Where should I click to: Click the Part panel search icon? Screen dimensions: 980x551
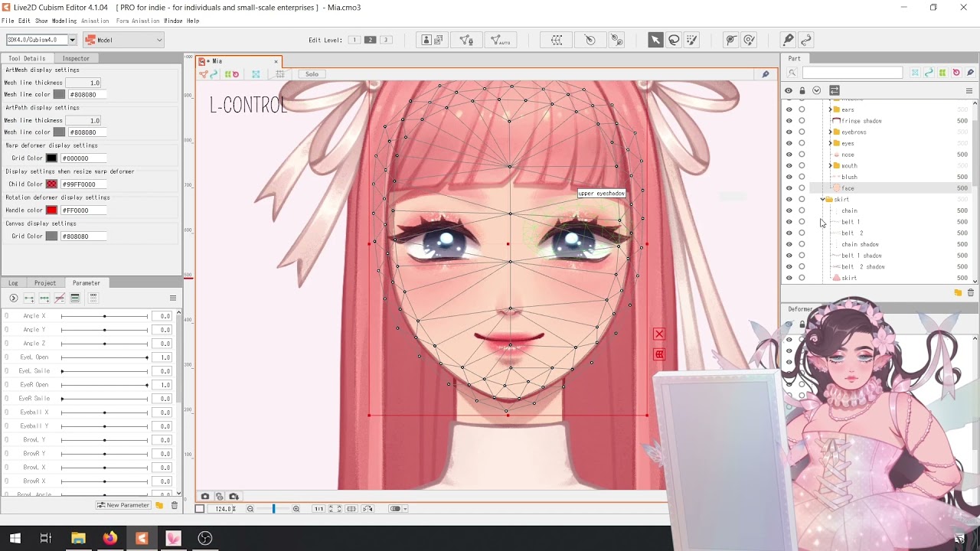pyautogui.click(x=792, y=73)
